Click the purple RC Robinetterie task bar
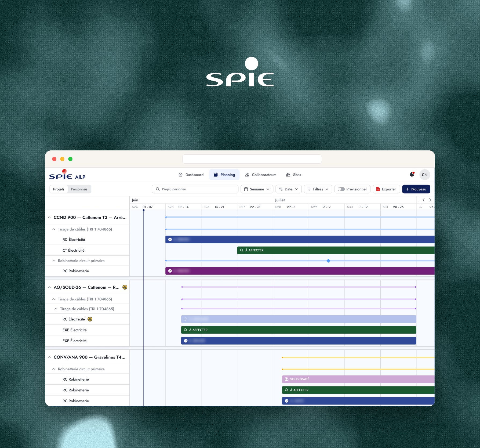Screen dimensions: 480x448 point(300,271)
